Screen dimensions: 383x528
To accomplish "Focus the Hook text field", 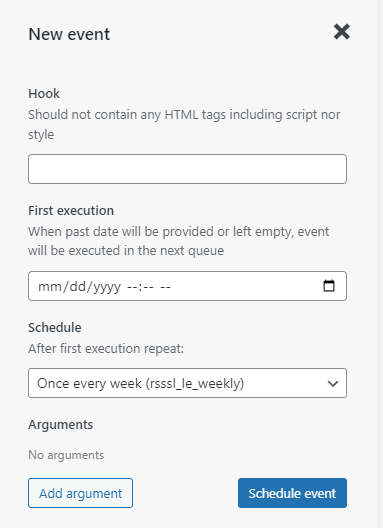I will pyautogui.click(x=187, y=169).
